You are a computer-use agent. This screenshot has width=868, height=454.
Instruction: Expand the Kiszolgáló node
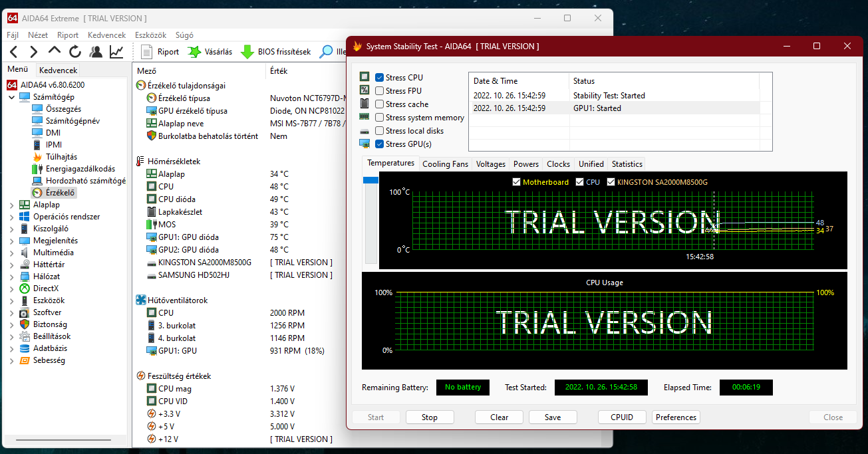pos(11,229)
